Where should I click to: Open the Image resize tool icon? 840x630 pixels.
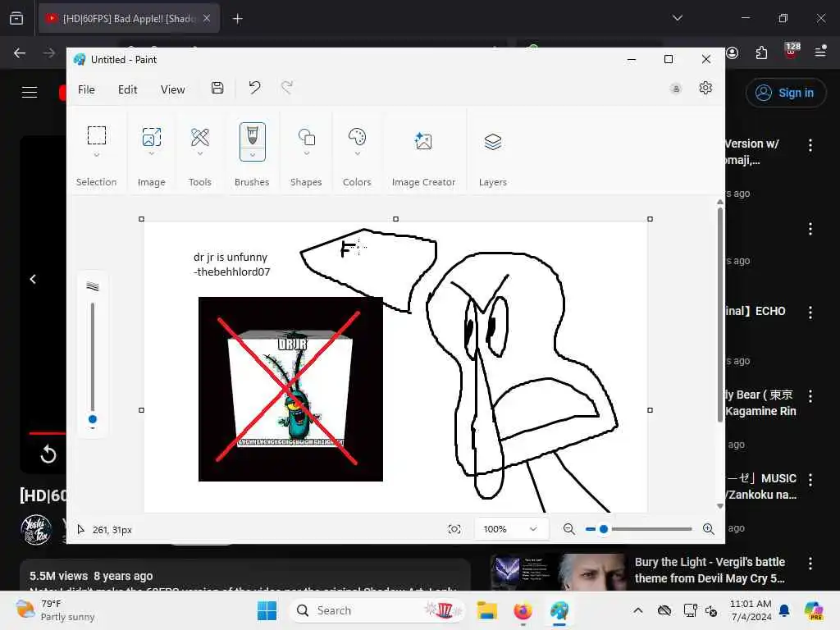[152, 137]
